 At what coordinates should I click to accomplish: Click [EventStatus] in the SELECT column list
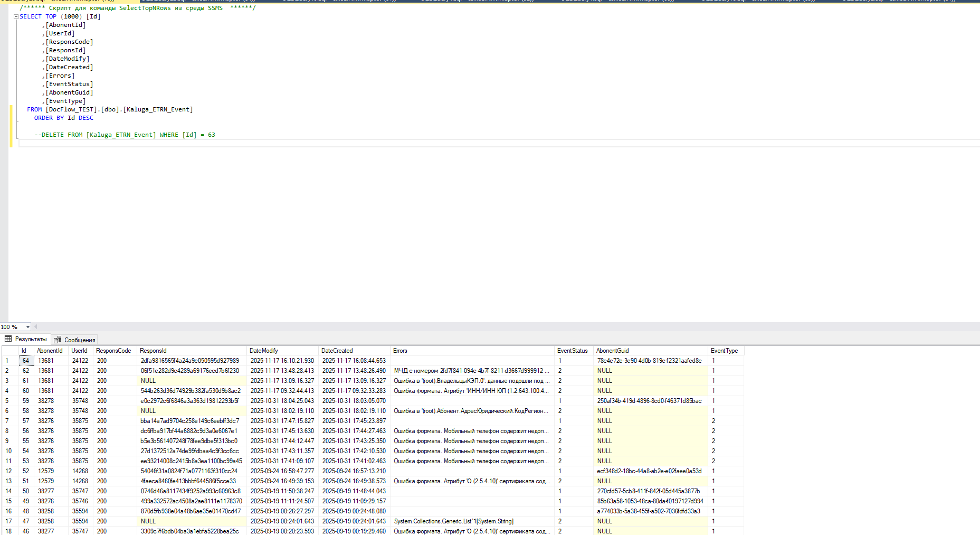69,85
